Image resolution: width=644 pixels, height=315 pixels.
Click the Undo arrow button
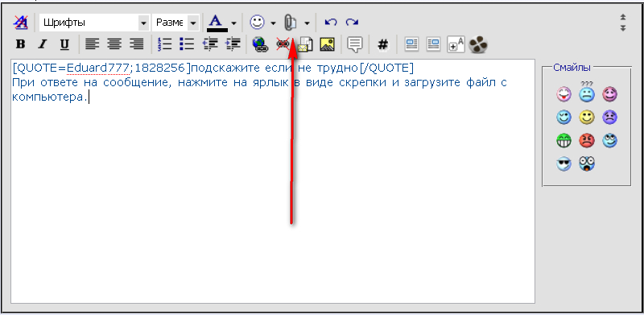(x=331, y=23)
